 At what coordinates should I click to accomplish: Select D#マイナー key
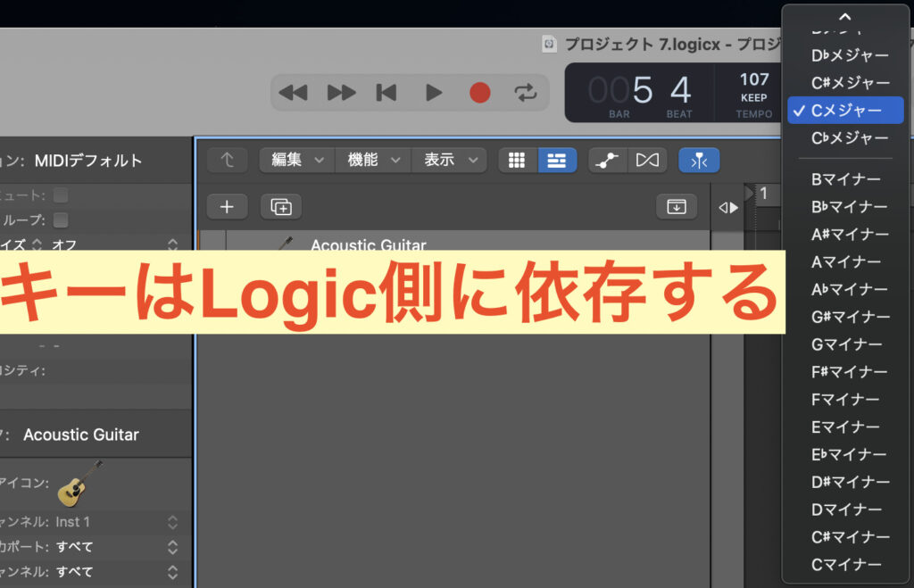tap(845, 482)
